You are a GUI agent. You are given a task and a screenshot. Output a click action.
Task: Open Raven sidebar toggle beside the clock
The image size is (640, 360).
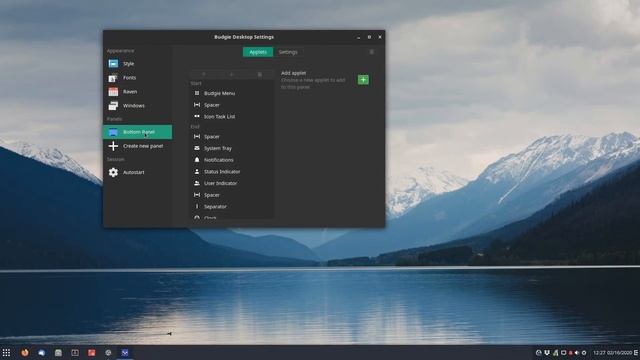(636, 353)
